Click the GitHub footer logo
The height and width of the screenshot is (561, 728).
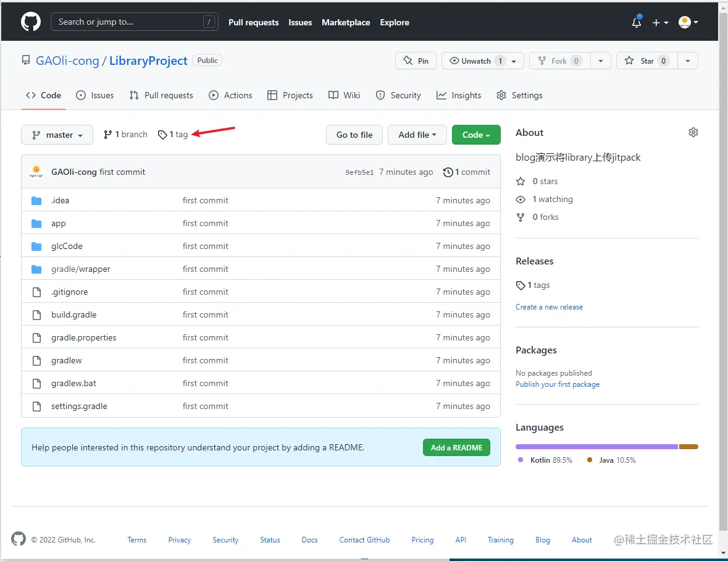coord(19,539)
